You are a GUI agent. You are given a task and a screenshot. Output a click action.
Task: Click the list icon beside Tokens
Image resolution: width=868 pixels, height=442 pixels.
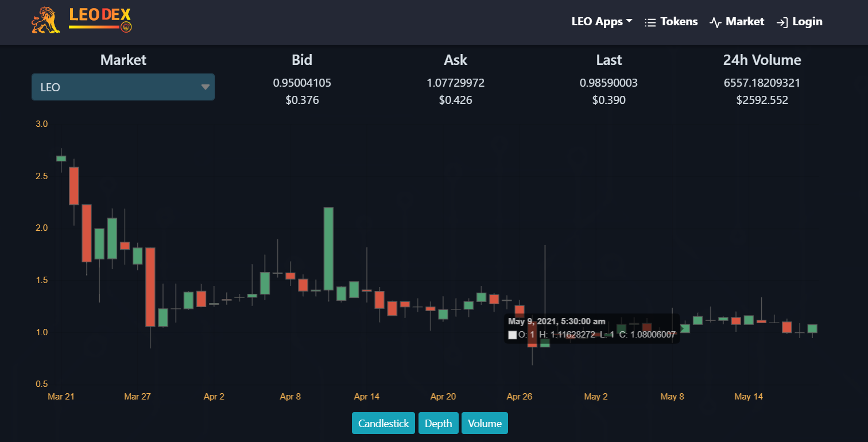tap(650, 22)
